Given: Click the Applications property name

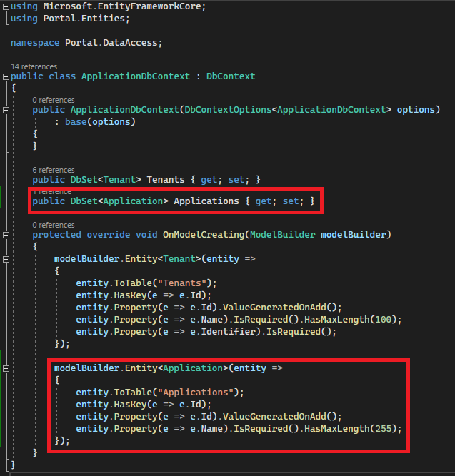Looking at the screenshot, I should 206,201.
